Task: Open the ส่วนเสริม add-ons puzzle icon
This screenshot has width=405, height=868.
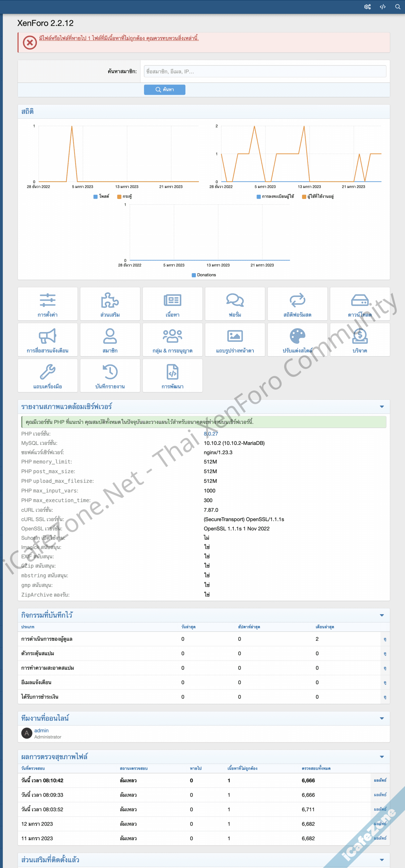Action: [x=110, y=300]
